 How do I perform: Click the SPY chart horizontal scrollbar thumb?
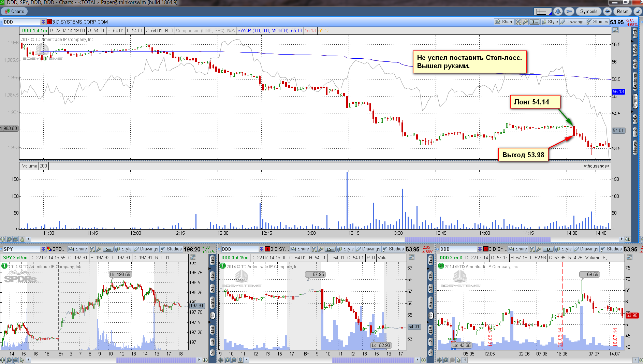(156, 360)
